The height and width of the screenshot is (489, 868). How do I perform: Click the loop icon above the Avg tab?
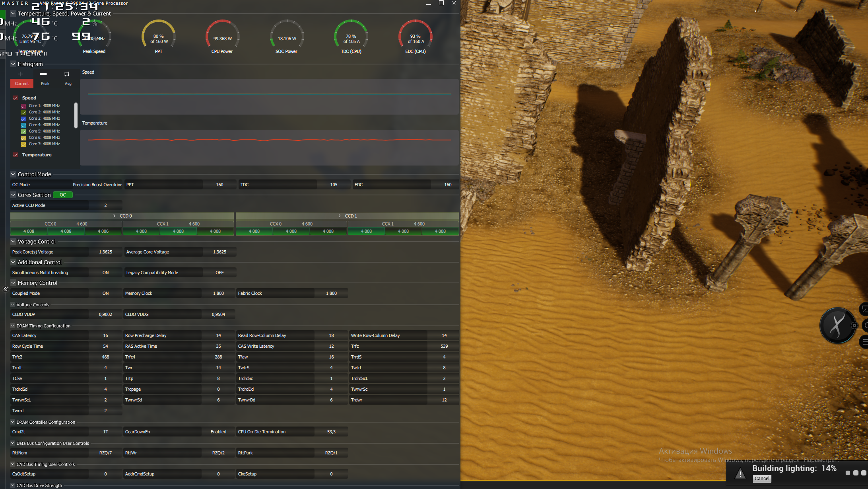click(67, 74)
